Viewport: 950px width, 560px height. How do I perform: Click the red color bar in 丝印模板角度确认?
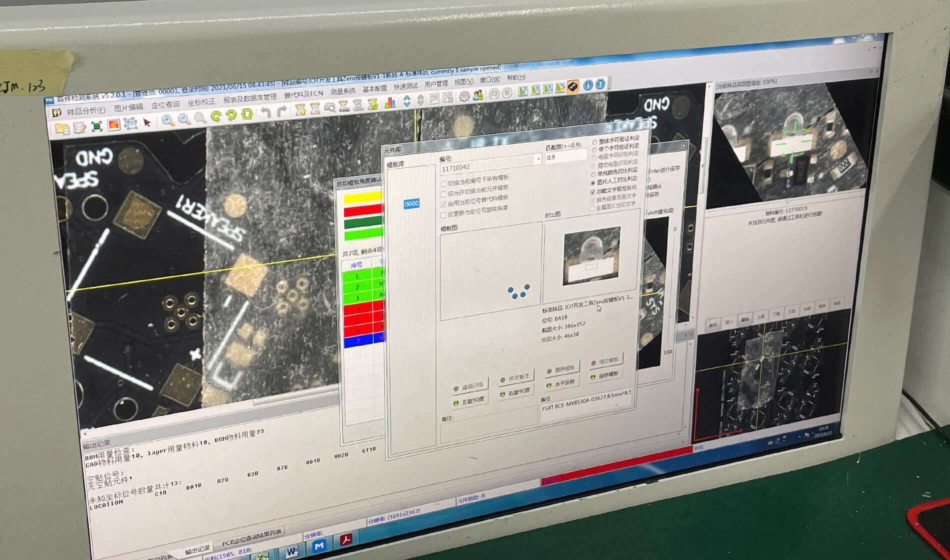click(x=363, y=211)
